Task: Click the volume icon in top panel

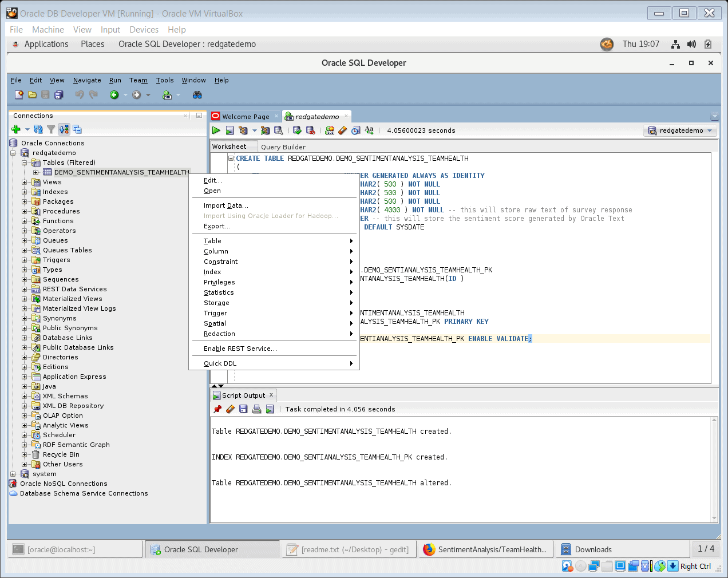Action: (692, 44)
